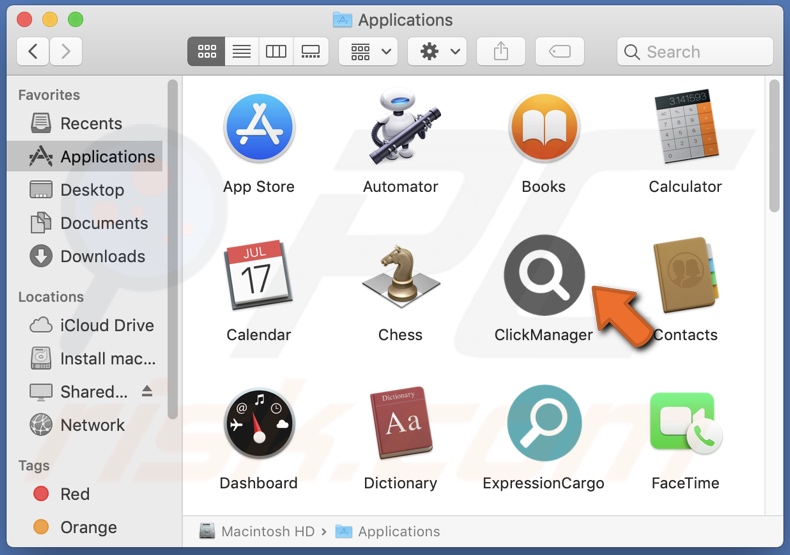Click Macintosh HD in the path bar
This screenshot has height=555, width=790.
(257, 531)
